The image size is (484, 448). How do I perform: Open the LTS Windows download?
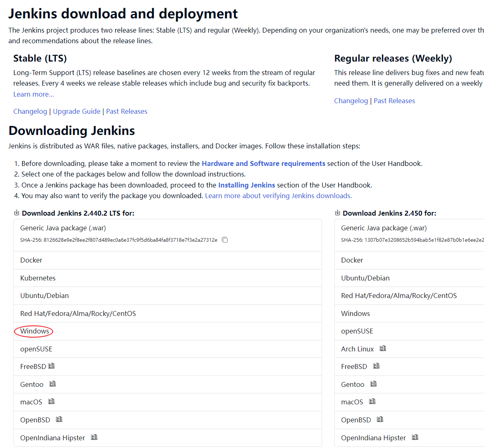point(35,331)
